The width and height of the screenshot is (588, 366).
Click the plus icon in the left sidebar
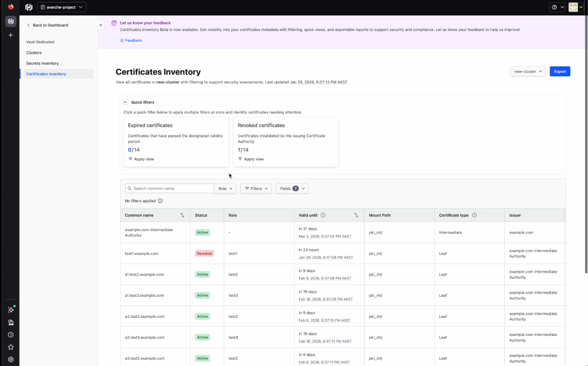[x=10, y=35]
